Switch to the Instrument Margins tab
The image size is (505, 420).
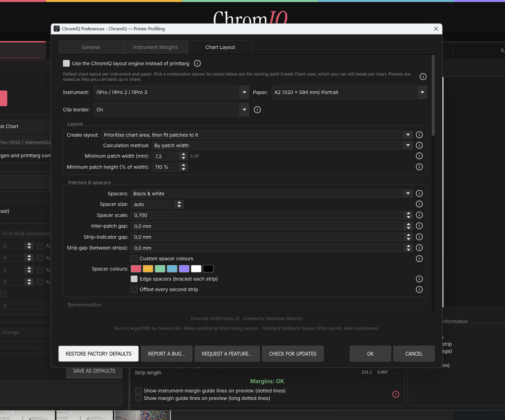pos(155,48)
